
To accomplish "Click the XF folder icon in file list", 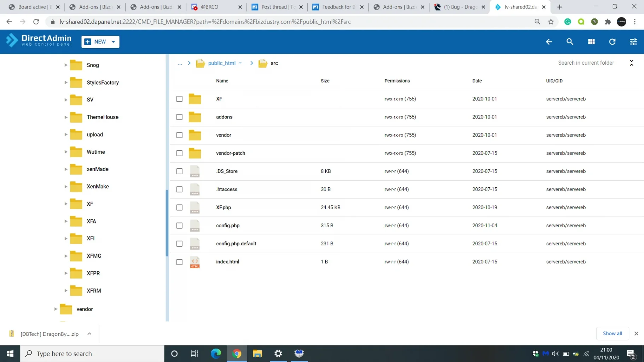I will [195, 99].
